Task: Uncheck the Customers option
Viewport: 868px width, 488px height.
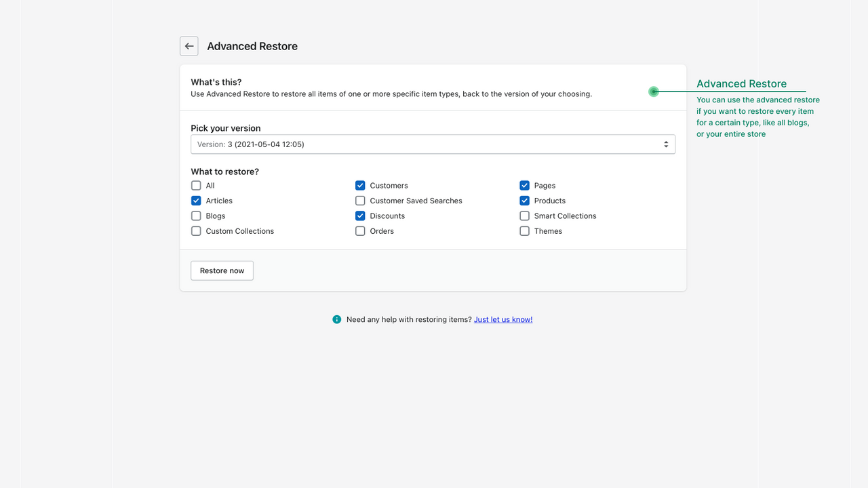Action: pyautogui.click(x=359, y=185)
